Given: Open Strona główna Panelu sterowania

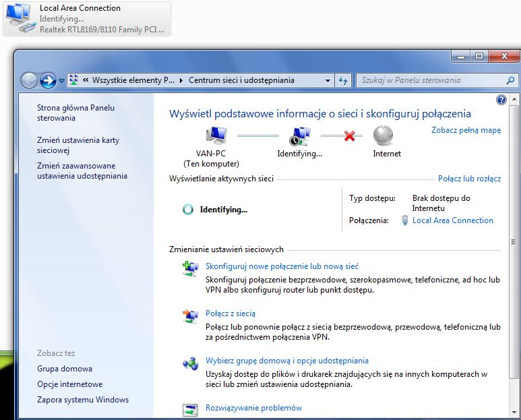Looking at the screenshot, I should 75,113.
